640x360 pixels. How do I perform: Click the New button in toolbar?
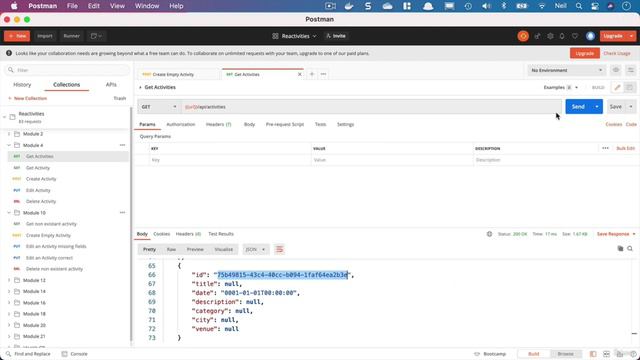17,36
